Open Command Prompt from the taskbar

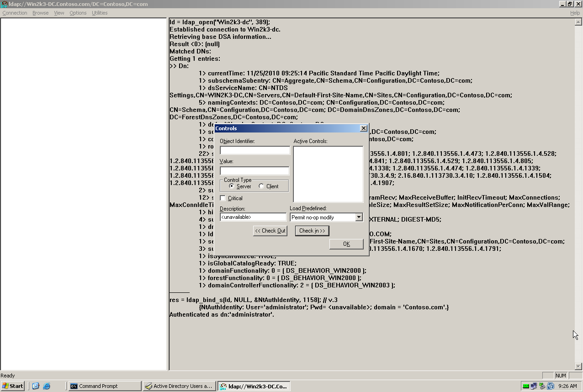(104, 386)
